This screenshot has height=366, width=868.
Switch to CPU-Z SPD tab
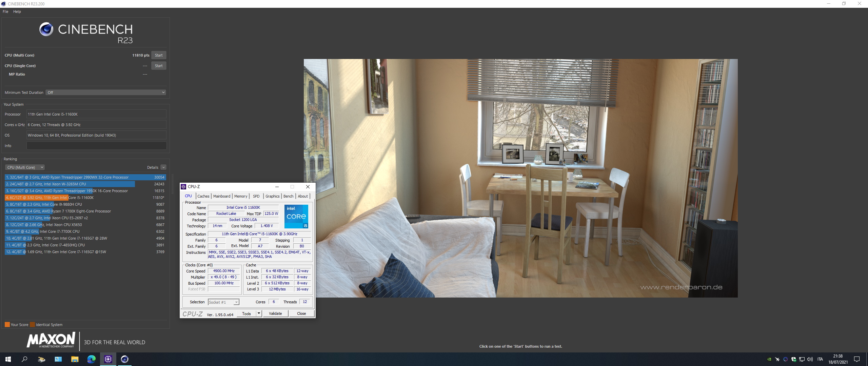click(x=256, y=196)
